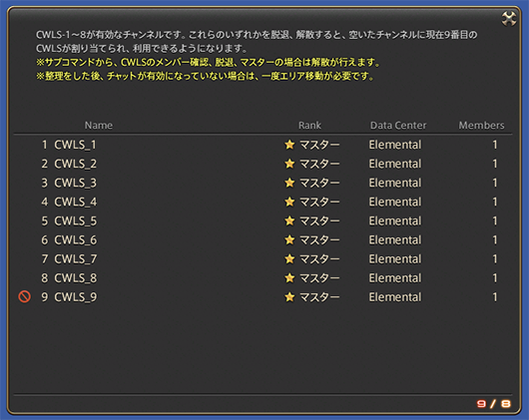Screen dimensions: 529x420
Task: Click Elemental data center in CWLS_8 row
Action: [x=395, y=278]
